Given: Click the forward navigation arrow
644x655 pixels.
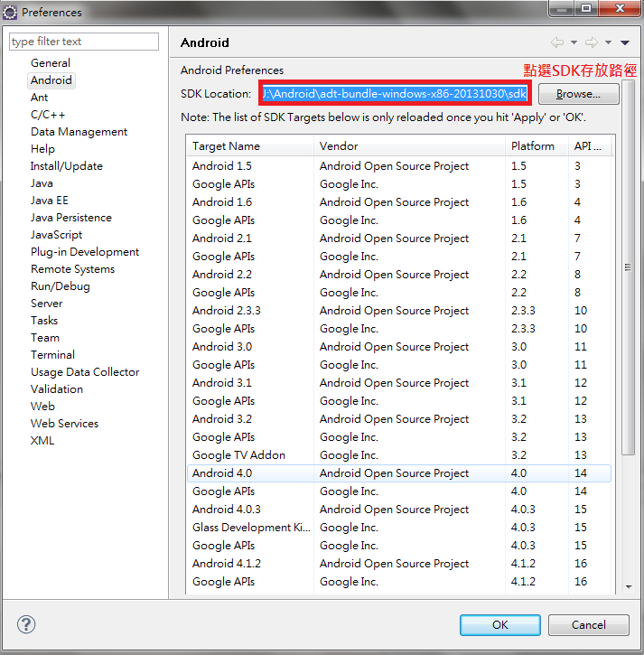Looking at the screenshot, I should pos(592,42).
